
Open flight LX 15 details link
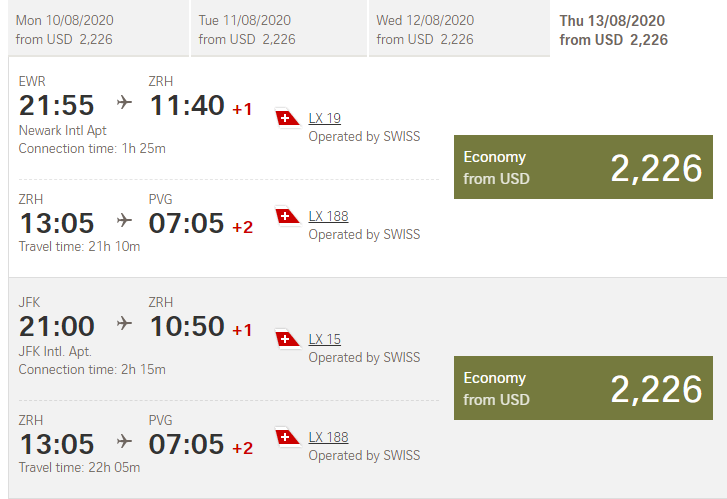click(x=325, y=340)
